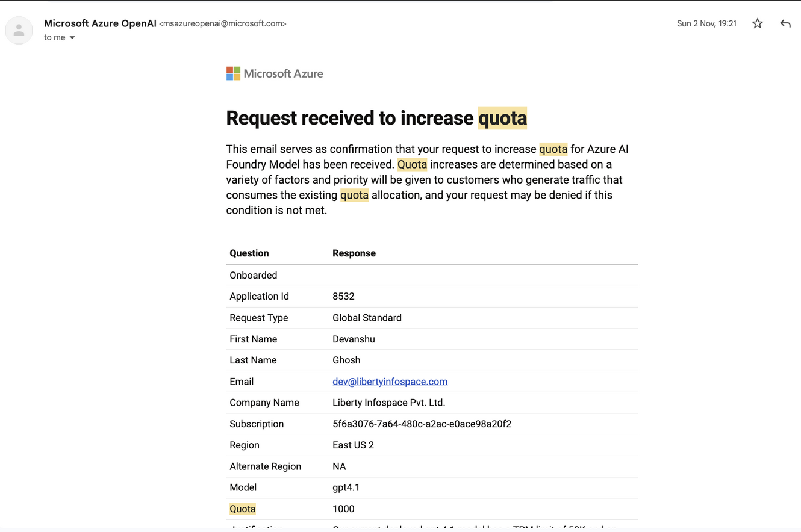Click the Model value gpt4.1
This screenshot has width=801, height=532.
click(346, 487)
